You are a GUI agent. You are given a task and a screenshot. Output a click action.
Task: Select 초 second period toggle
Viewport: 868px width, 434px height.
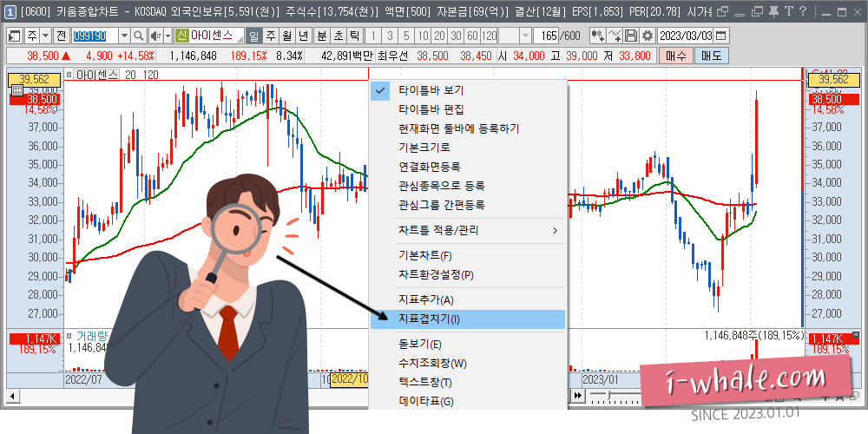[339, 36]
